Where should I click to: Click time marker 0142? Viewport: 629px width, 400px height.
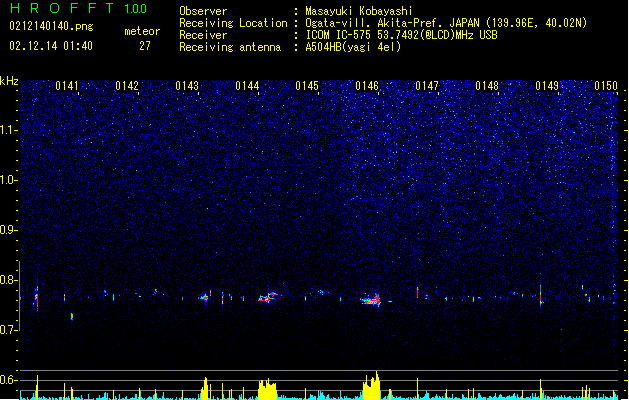(x=127, y=86)
